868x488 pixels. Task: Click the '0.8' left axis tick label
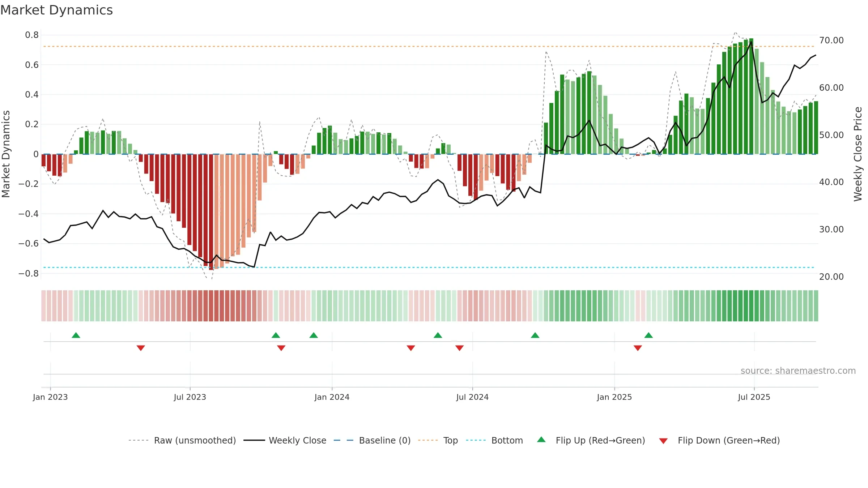click(x=32, y=35)
